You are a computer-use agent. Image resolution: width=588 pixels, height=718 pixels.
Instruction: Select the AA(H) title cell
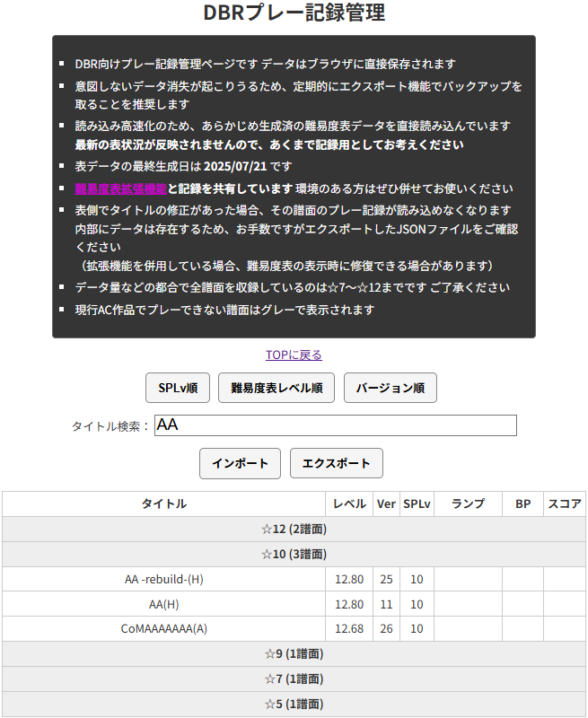click(164, 604)
